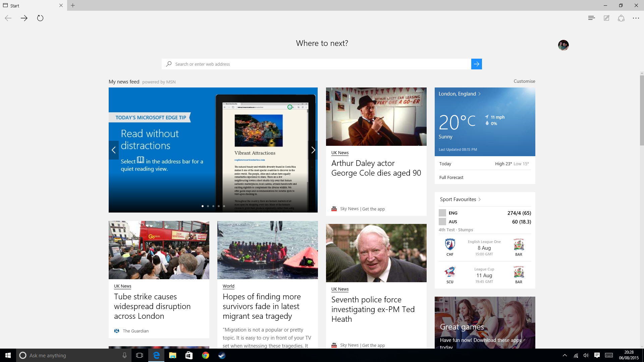Click The Guardian source icon
The width and height of the screenshot is (644, 362).
[117, 331]
